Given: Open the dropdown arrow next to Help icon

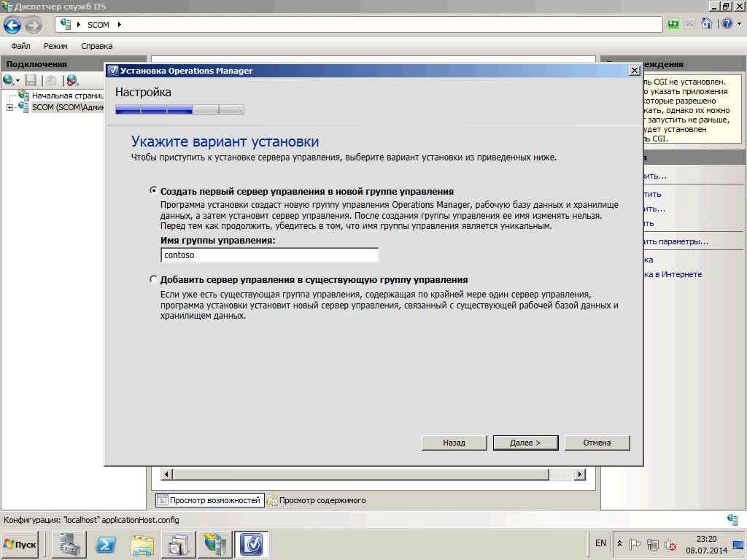Looking at the screenshot, I should (x=739, y=24).
